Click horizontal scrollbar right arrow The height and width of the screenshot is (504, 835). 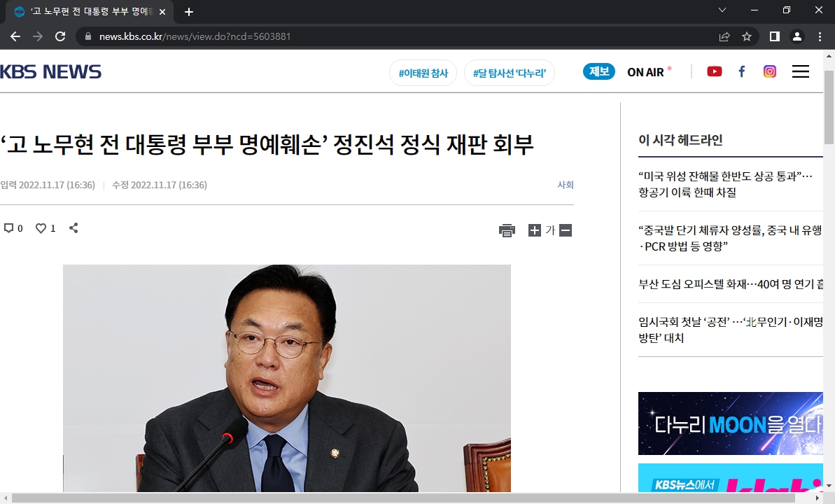(x=818, y=498)
